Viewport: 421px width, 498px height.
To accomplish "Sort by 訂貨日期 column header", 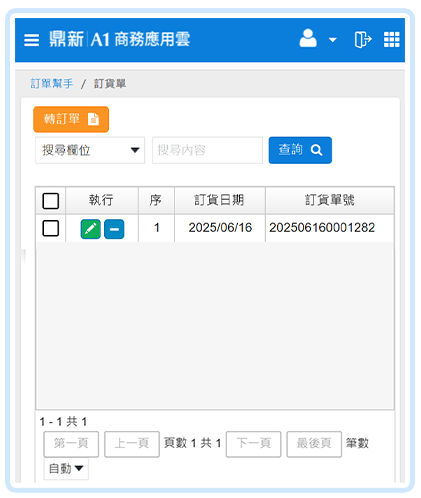I will coord(220,200).
